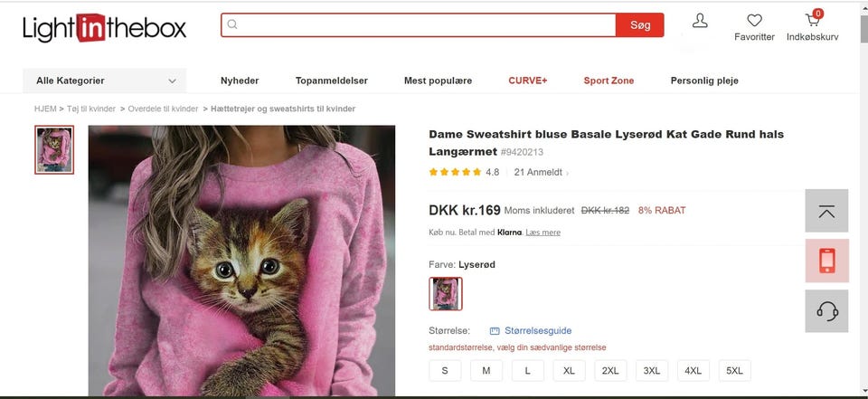
Task: Click the Søg search button
Action: tap(640, 25)
